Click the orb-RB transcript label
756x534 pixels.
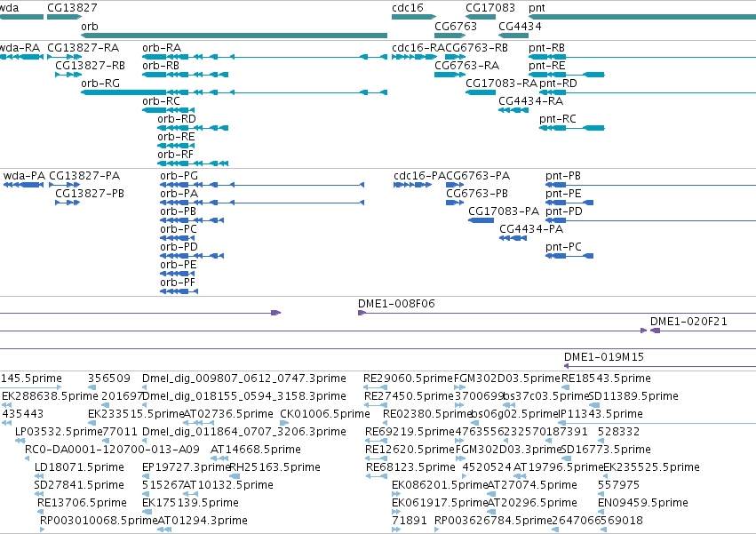161,66
